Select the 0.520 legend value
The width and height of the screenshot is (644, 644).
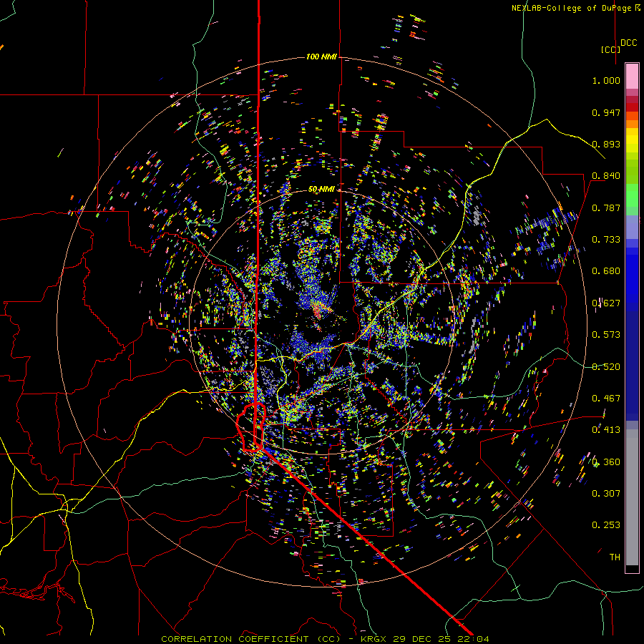(x=606, y=367)
